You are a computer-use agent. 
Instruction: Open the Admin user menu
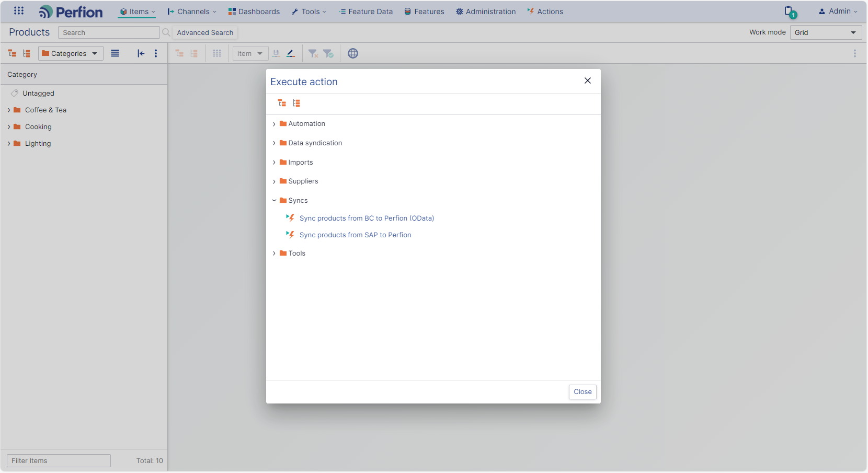[x=838, y=11]
